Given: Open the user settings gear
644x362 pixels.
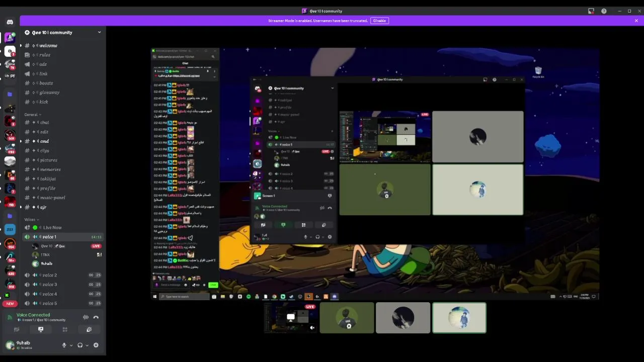Looking at the screenshot, I should (96, 345).
